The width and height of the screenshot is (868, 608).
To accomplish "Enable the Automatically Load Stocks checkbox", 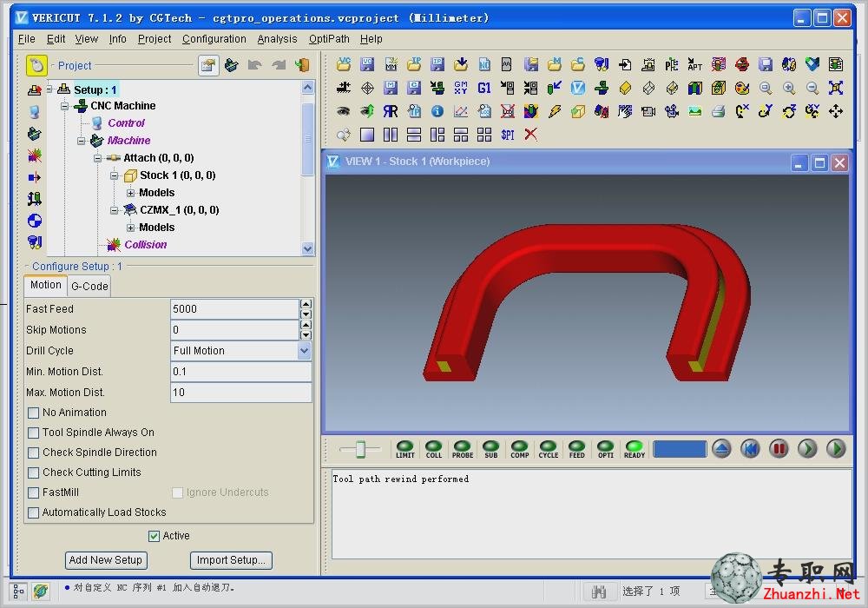I will coord(33,512).
